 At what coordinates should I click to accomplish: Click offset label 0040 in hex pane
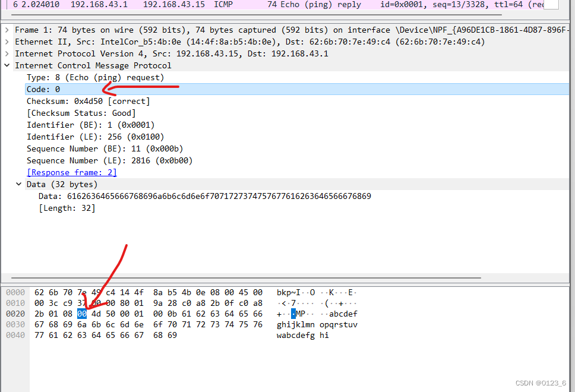pos(15,335)
